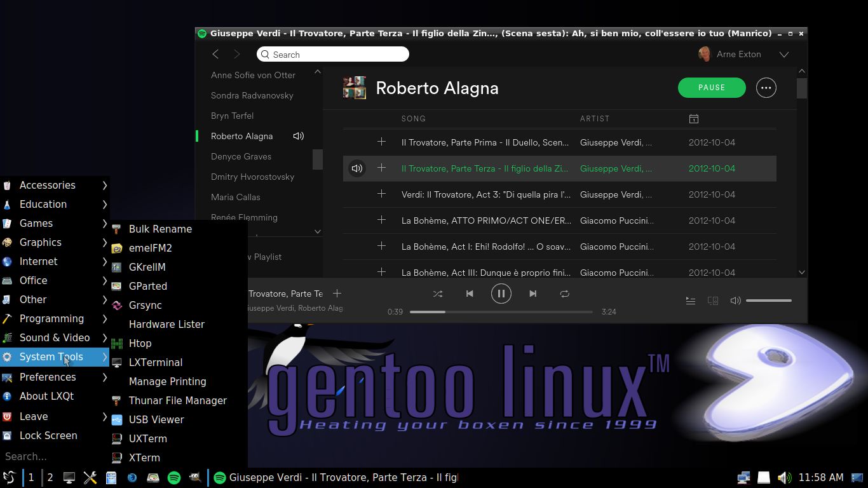Select Maria Callas in the artist sidebar

point(235,197)
